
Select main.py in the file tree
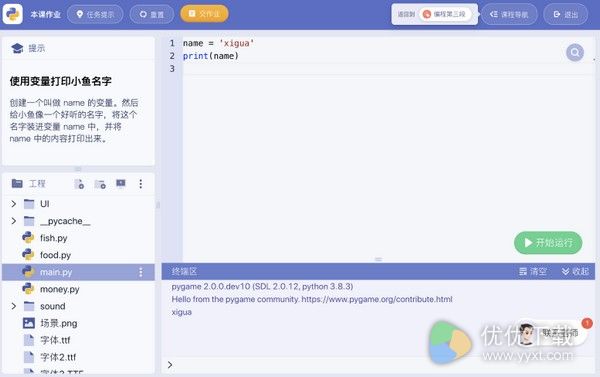click(78, 272)
